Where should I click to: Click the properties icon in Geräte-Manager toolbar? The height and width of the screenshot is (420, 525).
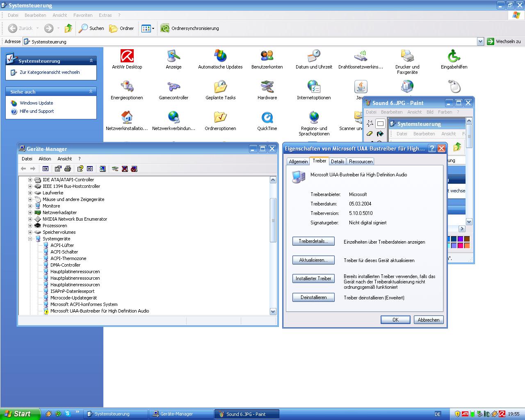click(58, 169)
